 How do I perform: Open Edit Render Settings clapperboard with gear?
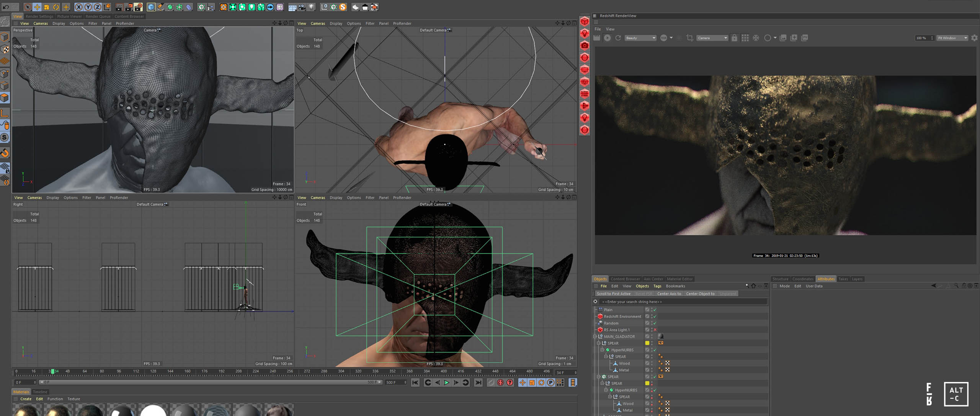click(x=138, y=7)
